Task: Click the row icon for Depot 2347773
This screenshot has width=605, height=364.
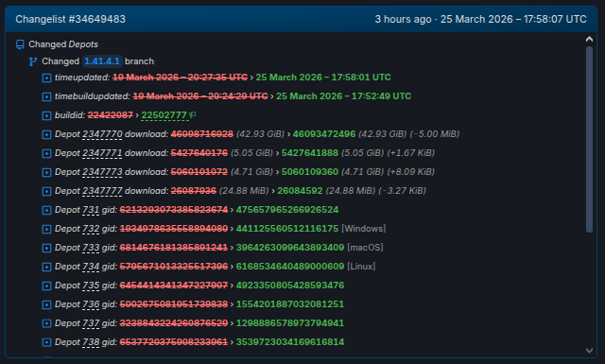Action: [x=46, y=172]
